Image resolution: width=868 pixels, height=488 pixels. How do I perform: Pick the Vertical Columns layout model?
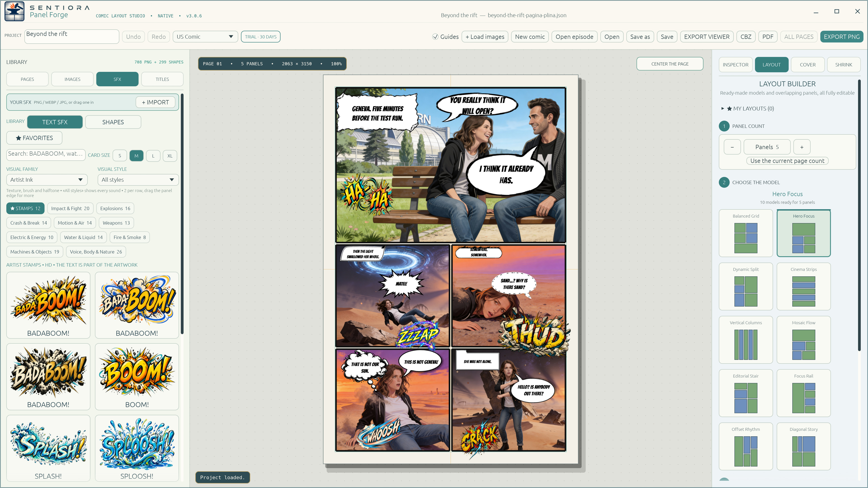(746, 340)
